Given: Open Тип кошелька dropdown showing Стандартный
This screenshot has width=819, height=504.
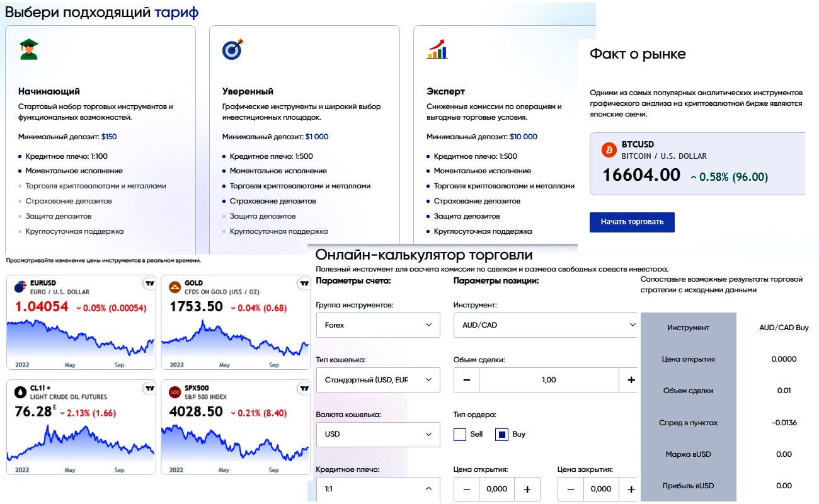Looking at the screenshot, I should pos(378,380).
